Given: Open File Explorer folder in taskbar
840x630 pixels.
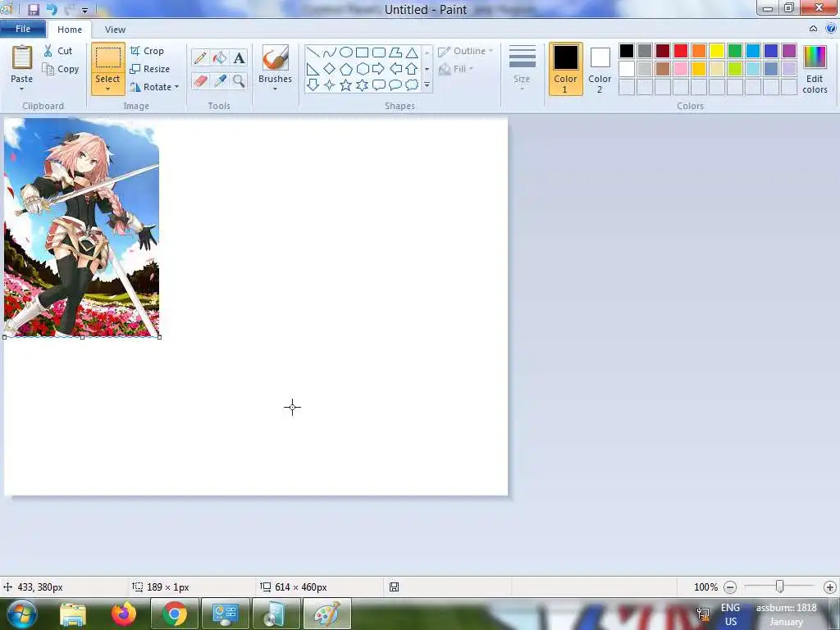Looking at the screenshot, I should [73, 614].
